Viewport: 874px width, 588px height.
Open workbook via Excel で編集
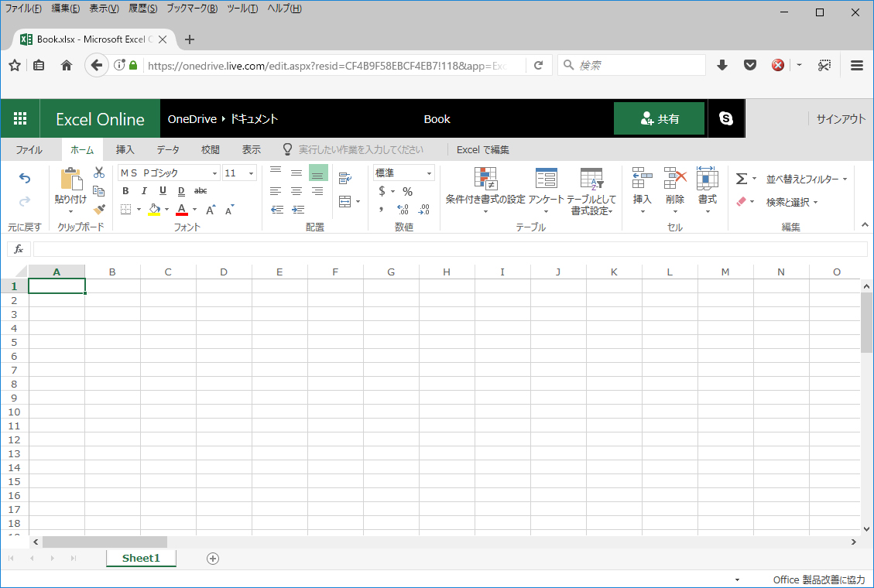pos(483,150)
